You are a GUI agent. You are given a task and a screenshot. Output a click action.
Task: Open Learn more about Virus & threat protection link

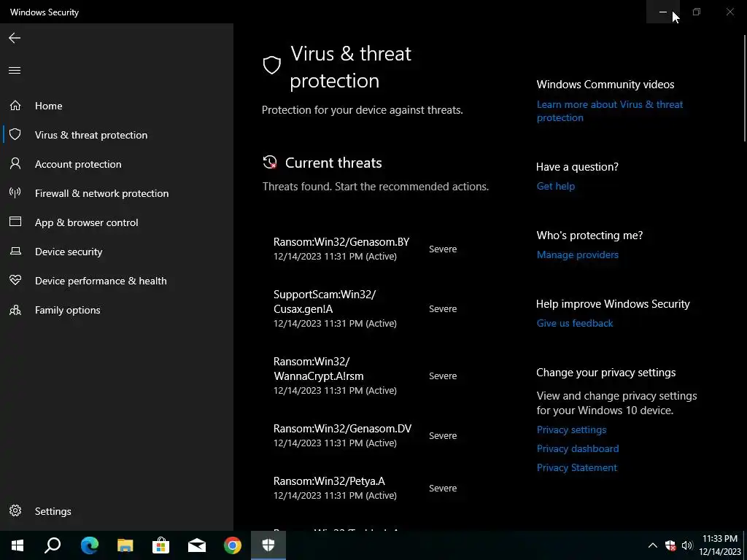609,111
